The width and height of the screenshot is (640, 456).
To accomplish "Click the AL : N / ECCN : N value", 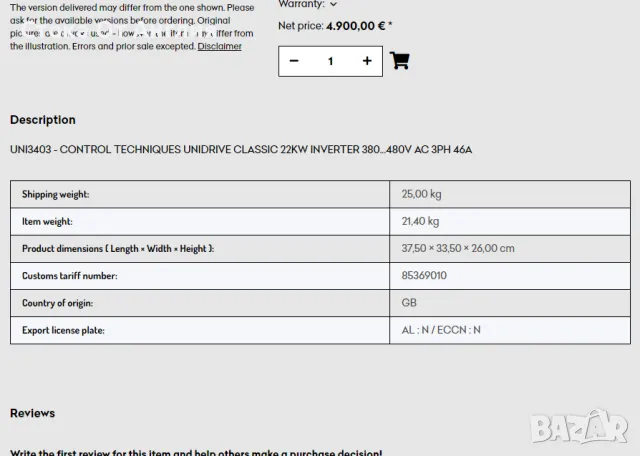I will pos(441,329).
